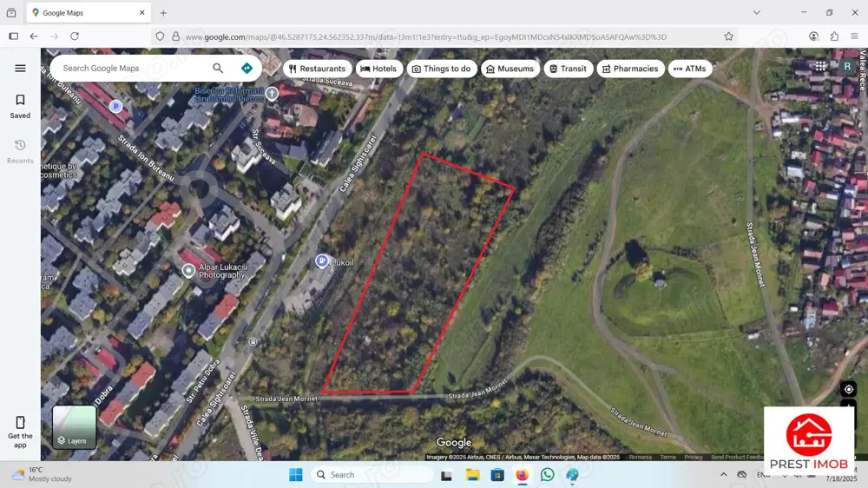This screenshot has width=868, height=488.
Task: Select the ATMs chip
Action: point(690,69)
